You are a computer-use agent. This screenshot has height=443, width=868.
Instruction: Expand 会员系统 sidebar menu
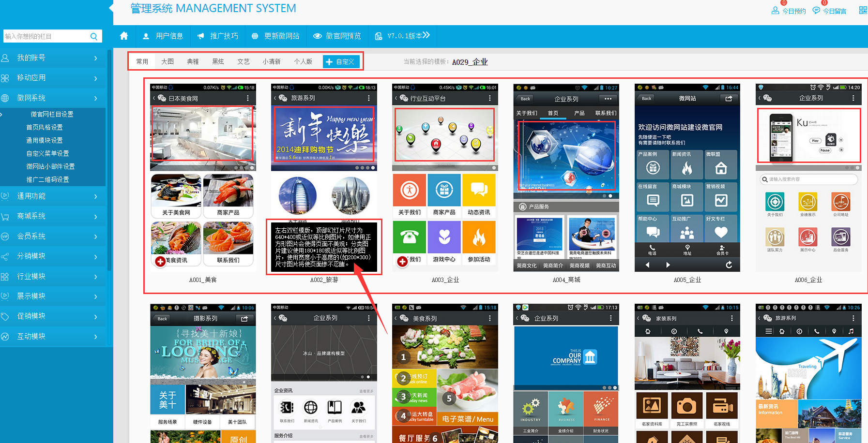(52, 236)
